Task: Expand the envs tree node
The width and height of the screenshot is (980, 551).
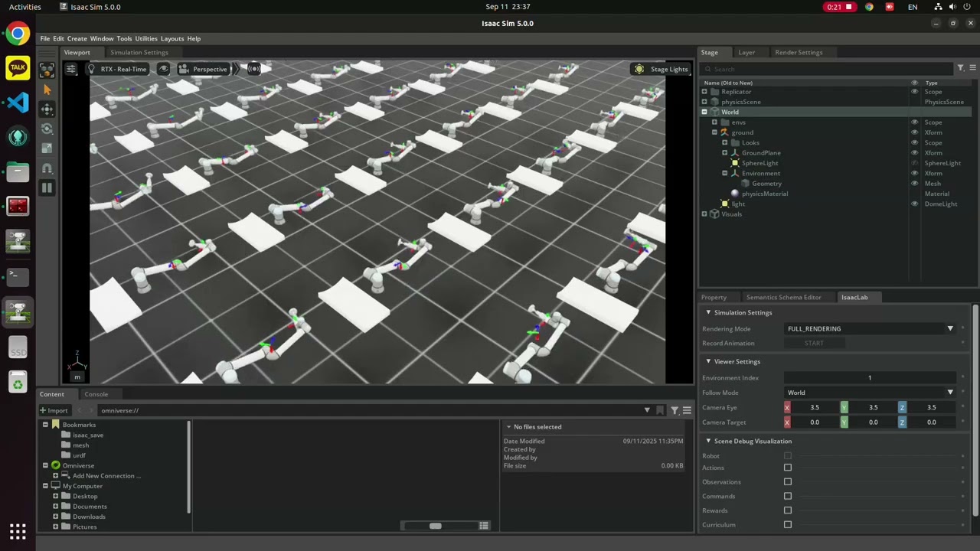Action: pos(714,122)
